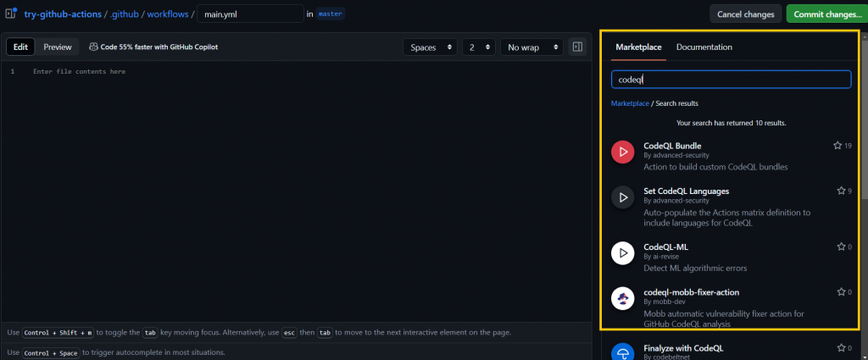Viewport: 868px width, 360px height.
Task: Open the CodeQL Bundle title
Action: tap(672, 146)
